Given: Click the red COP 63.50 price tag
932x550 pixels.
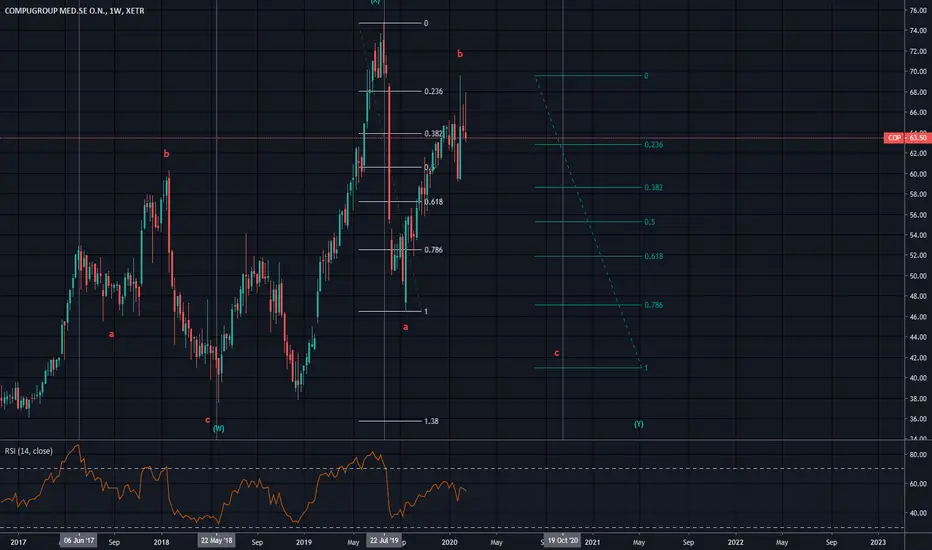Looking at the screenshot, I should (x=907, y=138).
